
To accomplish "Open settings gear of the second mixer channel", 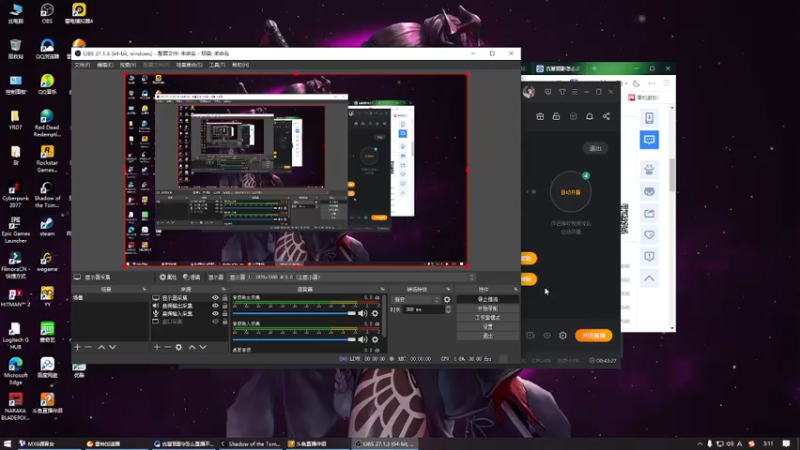I will pyautogui.click(x=375, y=340).
